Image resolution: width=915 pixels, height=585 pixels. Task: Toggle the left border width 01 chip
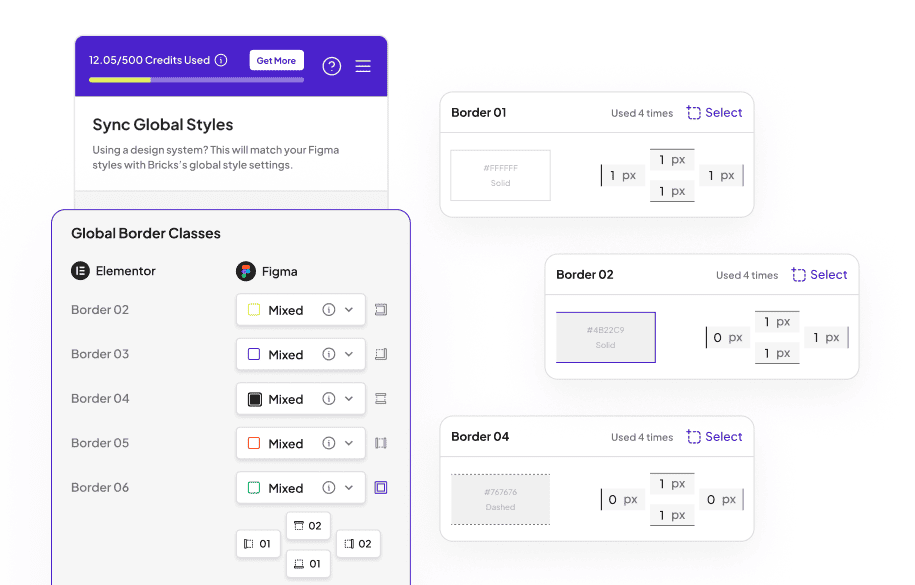pos(258,544)
